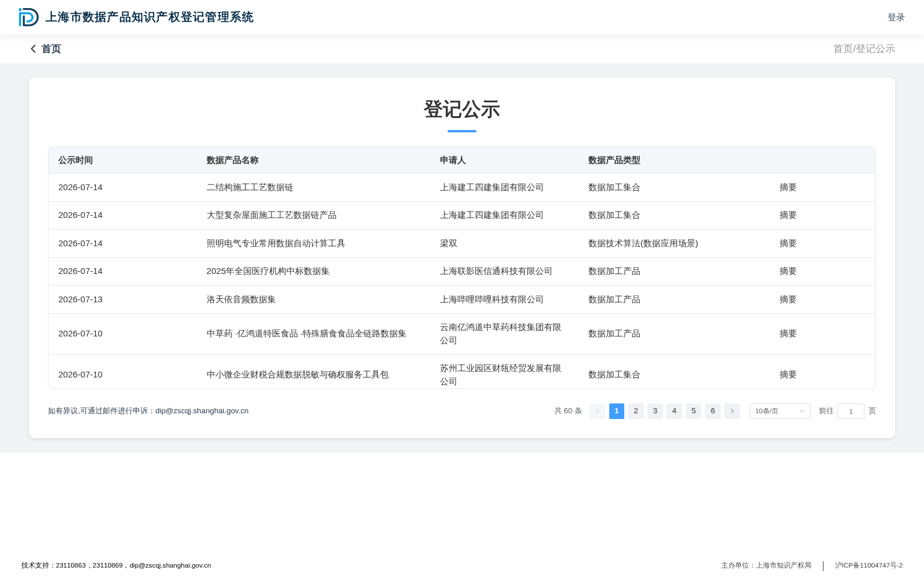Click 主办单位：上海市知识产权局 in footer

tap(766, 565)
